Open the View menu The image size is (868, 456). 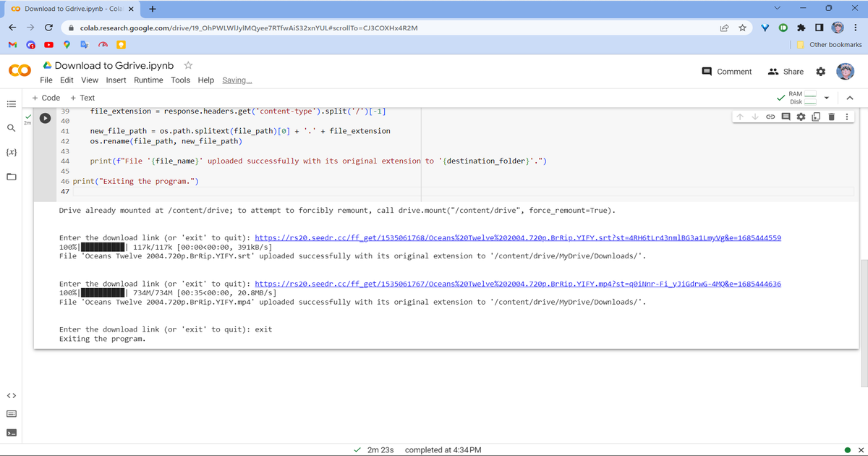pos(90,80)
